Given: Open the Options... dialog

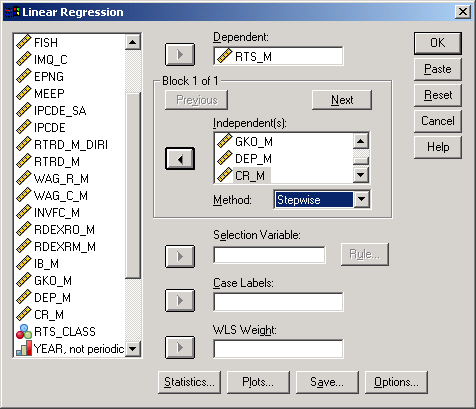Looking at the screenshot, I should 396,382.
